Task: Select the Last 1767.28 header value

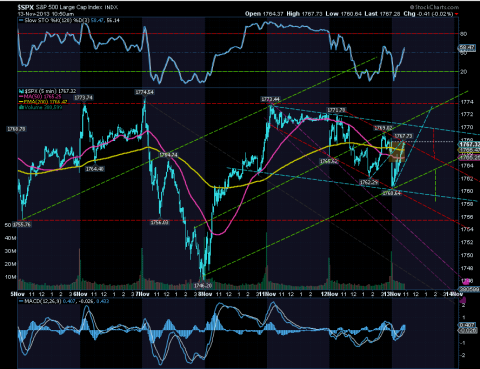Action: coord(382,14)
